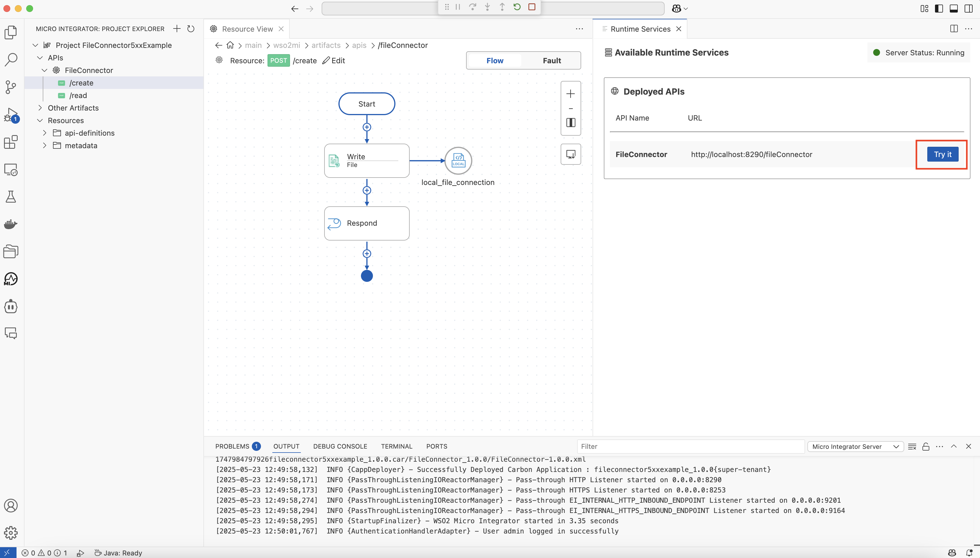The image size is (980, 558).
Task: Add a mediator after Start node
Action: point(367,127)
